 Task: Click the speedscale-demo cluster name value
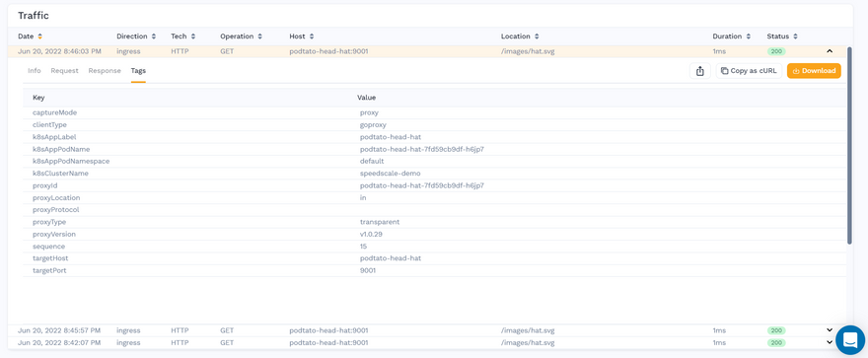click(x=391, y=174)
